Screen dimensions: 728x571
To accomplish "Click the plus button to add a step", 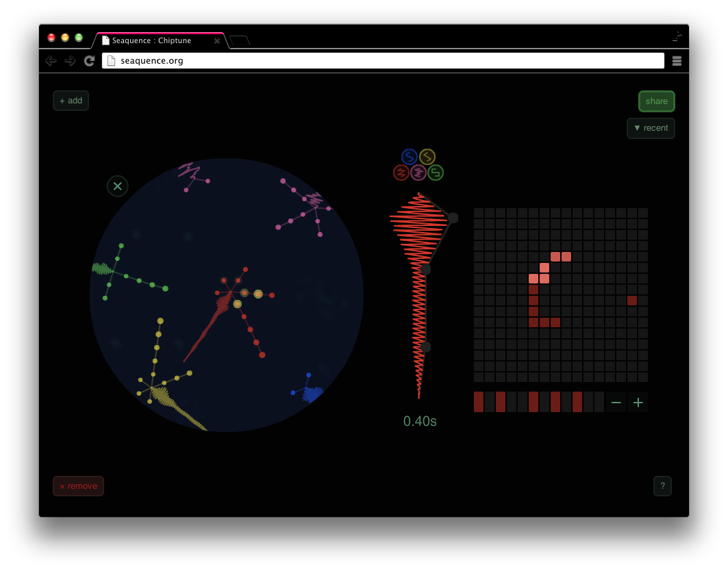I will pyautogui.click(x=638, y=403).
